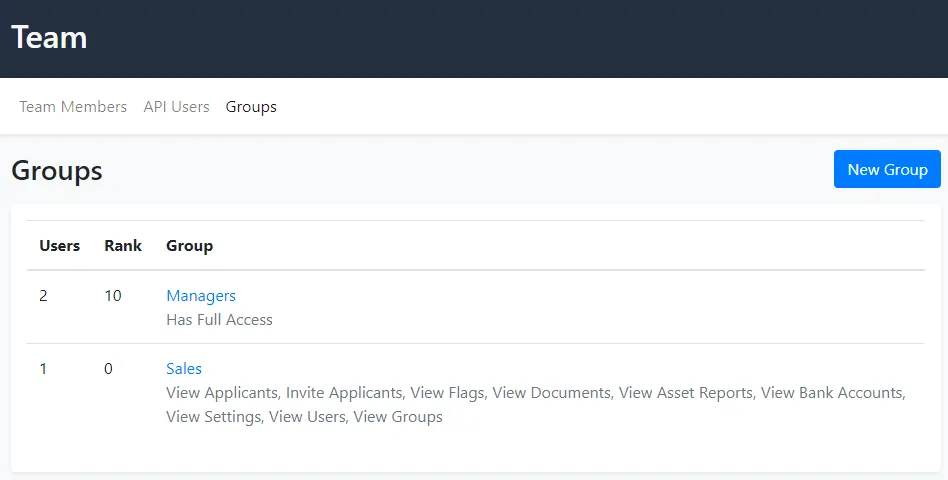Viewport: 948px width, 480px height.
Task: Click the Users column header
Action: (x=59, y=246)
